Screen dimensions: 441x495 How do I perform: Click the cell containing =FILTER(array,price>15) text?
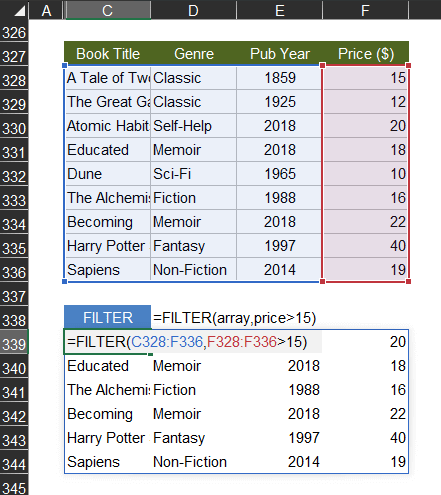(234, 318)
